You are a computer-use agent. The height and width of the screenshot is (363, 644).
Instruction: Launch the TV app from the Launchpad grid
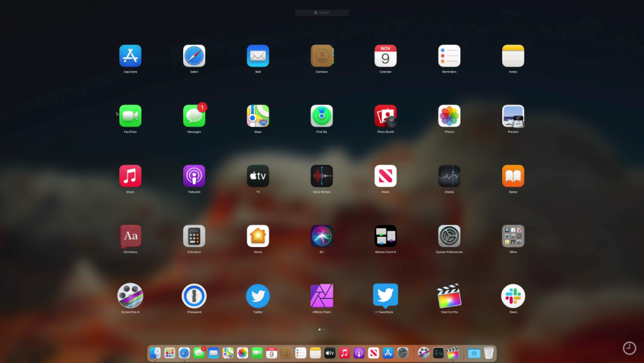(258, 176)
